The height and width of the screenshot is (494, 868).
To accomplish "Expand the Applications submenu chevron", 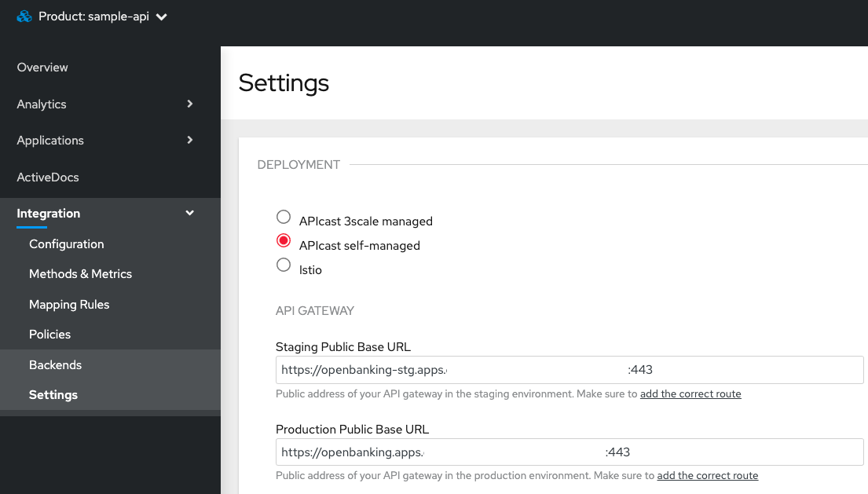I will click(190, 140).
